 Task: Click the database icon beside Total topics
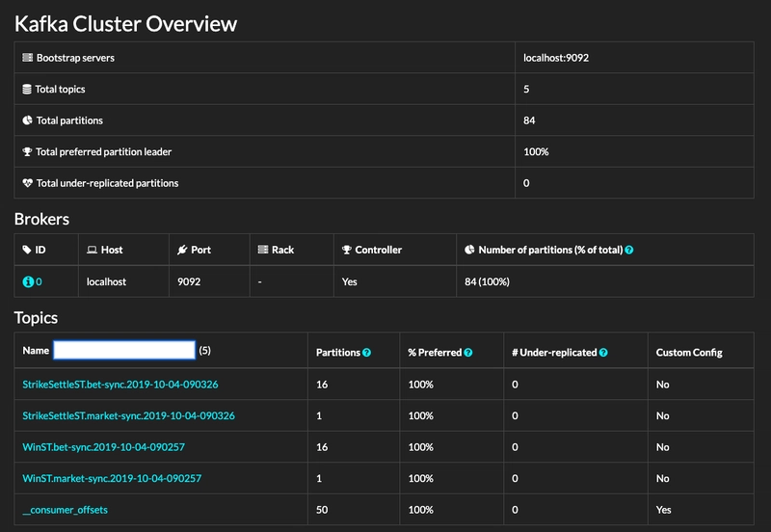(x=27, y=89)
